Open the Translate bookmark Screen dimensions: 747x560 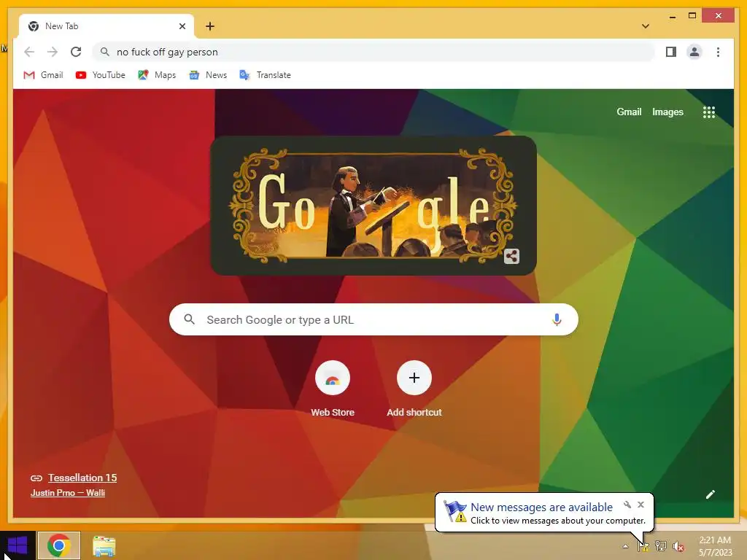pyautogui.click(x=265, y=75)
